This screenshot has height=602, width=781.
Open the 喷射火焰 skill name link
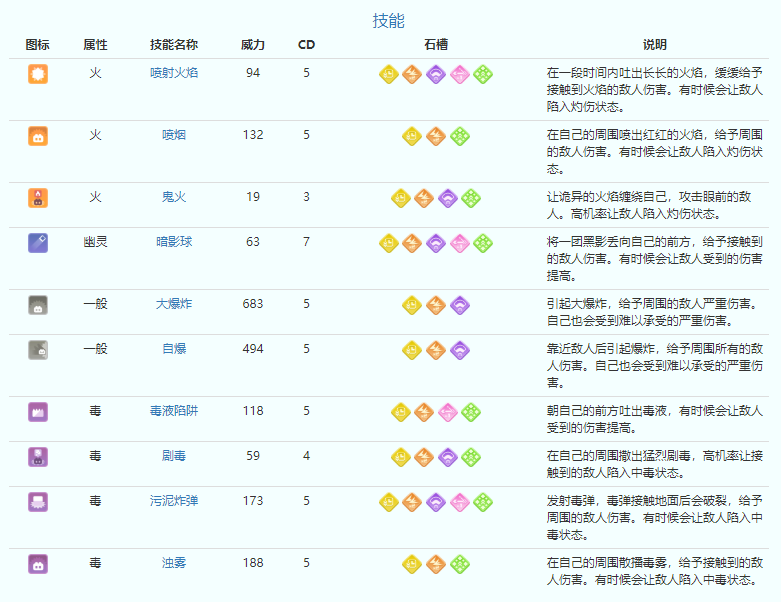pyautogui.click(x=174, y=73)
